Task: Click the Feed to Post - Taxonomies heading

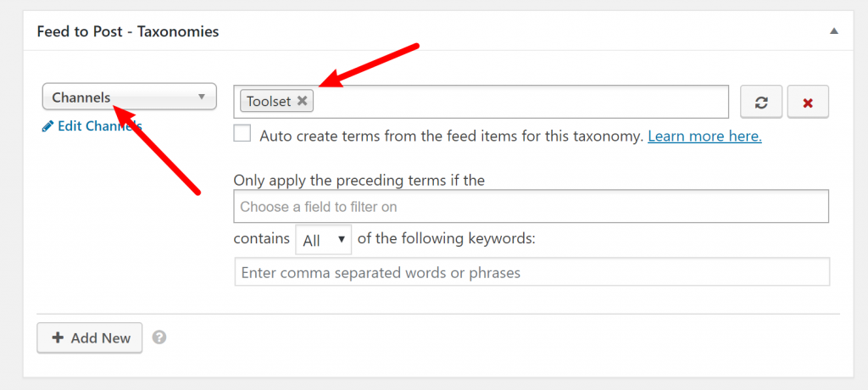Action: point(128,31)
